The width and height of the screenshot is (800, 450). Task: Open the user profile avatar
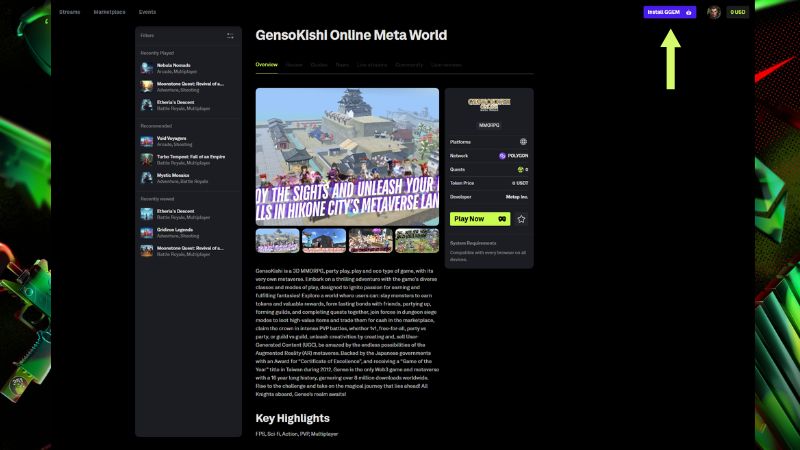714,12
